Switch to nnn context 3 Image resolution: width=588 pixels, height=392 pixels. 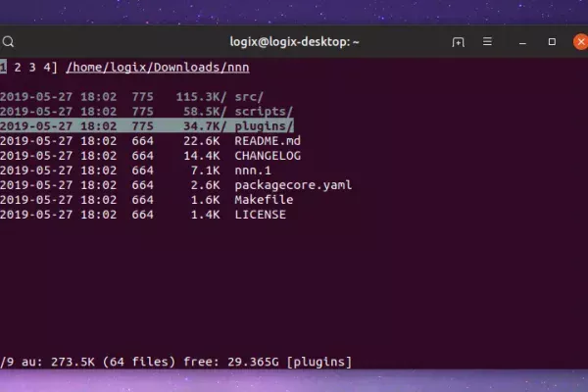click(x=32, y=68)
